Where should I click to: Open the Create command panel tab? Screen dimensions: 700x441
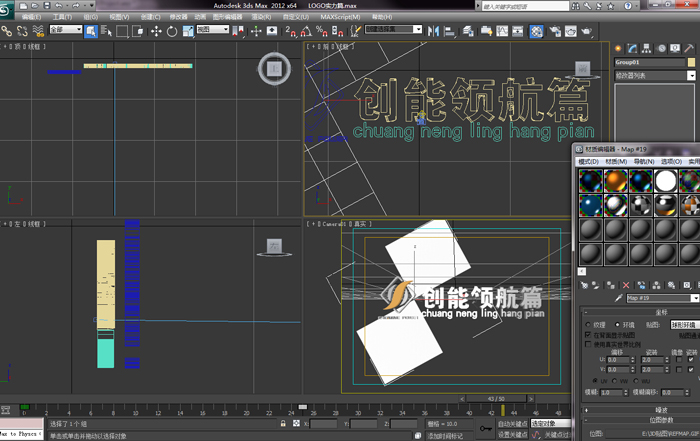coord(620,48)
